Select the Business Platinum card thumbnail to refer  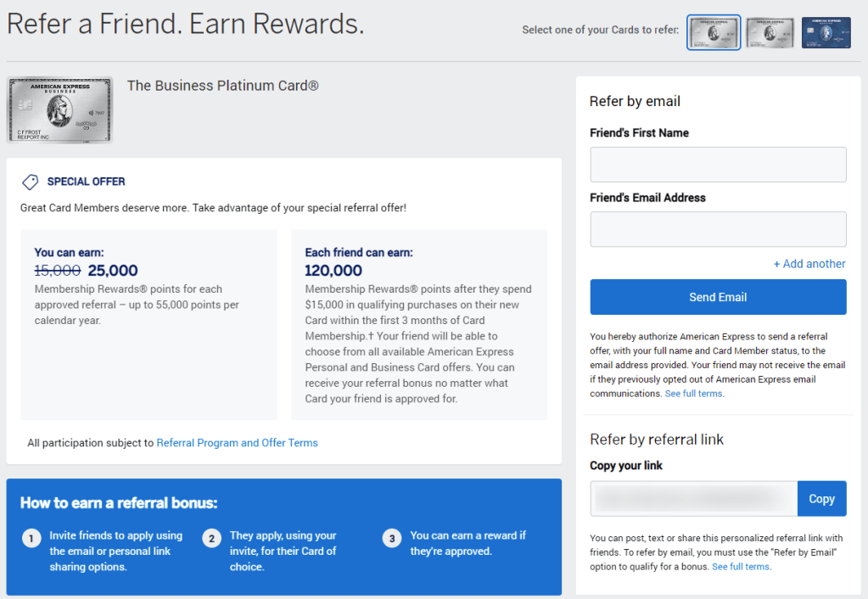point(713,32)
